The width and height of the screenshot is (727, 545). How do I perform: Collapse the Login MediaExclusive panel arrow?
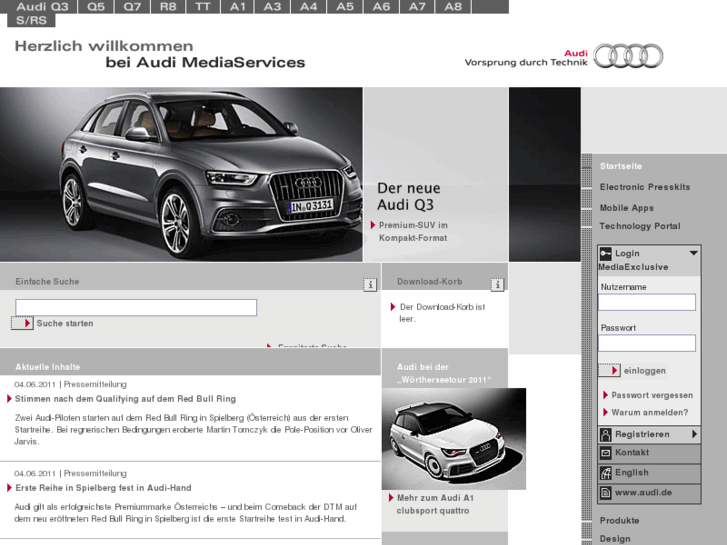693,253
